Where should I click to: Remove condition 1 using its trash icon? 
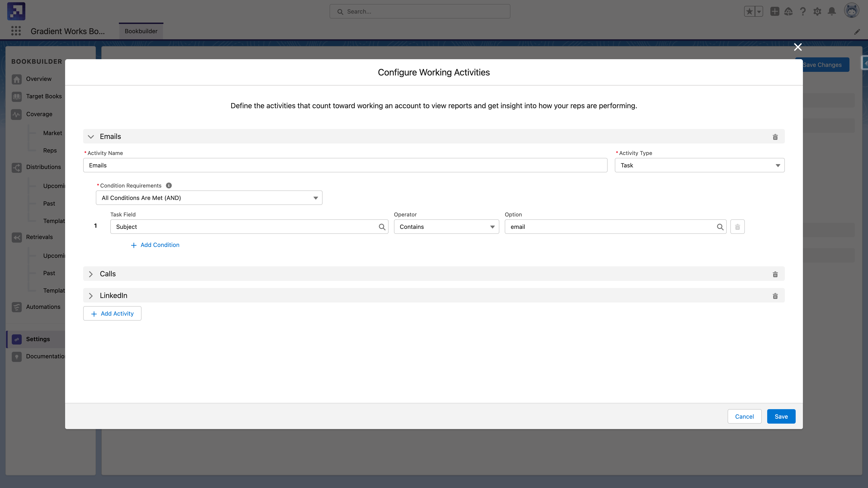click(x=737, y=227)
